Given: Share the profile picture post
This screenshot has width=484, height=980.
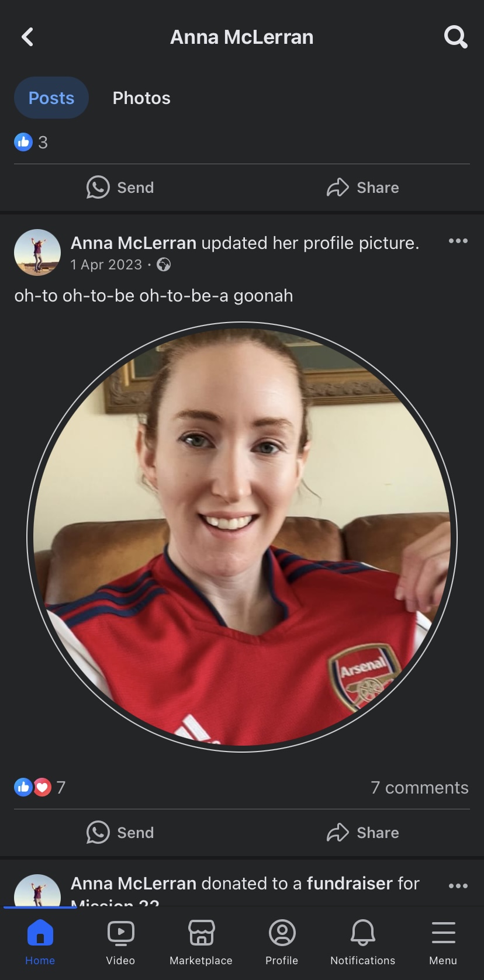Looking at the screenshot, I should (x=363, y=833).
